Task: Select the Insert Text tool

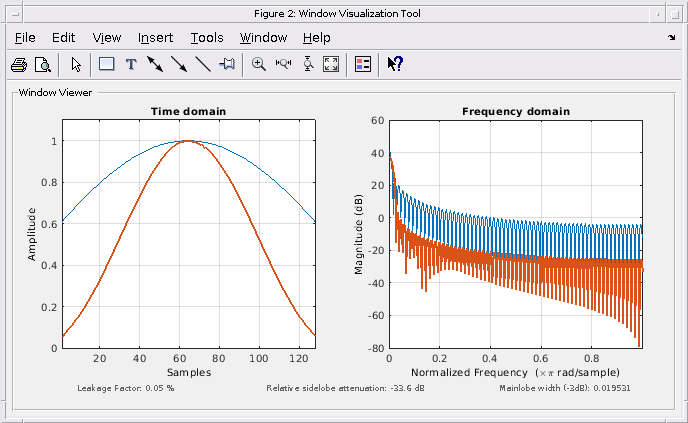Action: tap(131, 65)
